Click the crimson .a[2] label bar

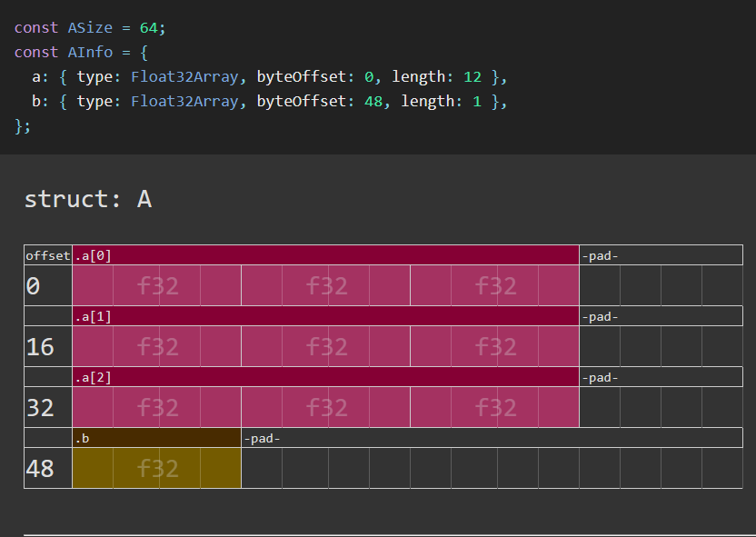(x=325, y=377)
